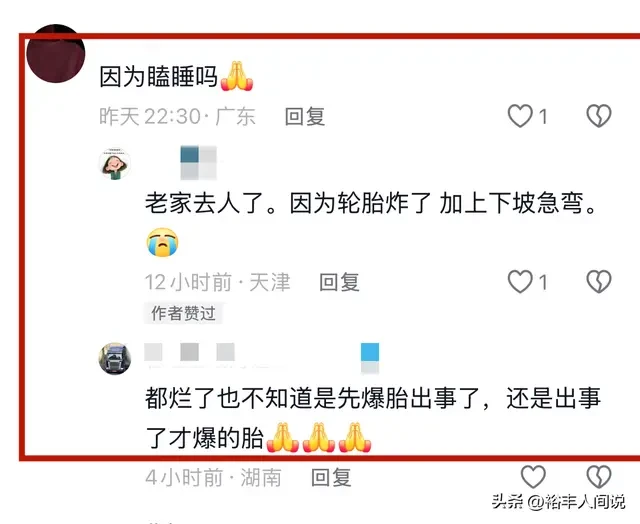Open the truck avatar profile
The width and height of the screenshot is (640, 524).
click(115, 359)
